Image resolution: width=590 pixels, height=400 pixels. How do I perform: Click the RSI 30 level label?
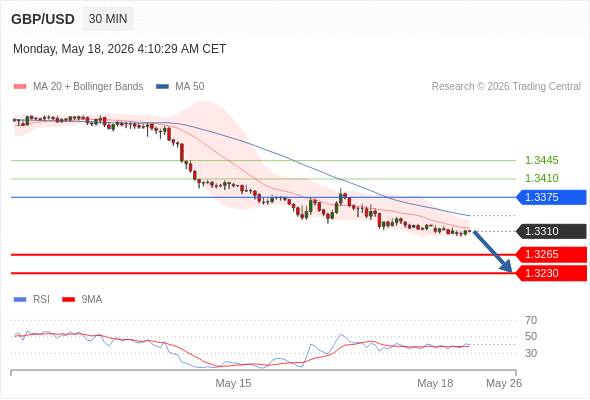[531, 353]
